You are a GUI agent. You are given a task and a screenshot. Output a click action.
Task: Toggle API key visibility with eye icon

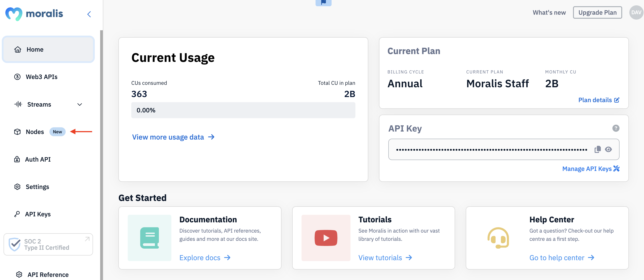tap(610, 149)
